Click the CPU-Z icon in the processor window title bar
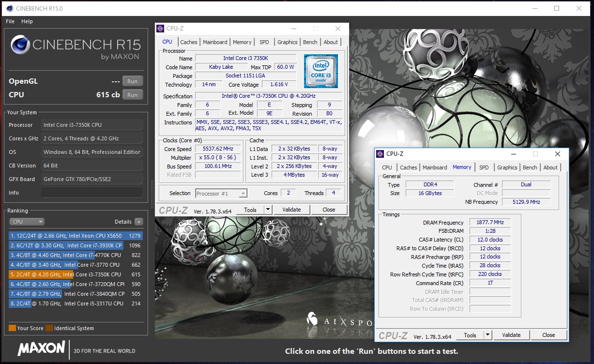The height and width of the screenshot is (364, 594). tap(160, 29)
